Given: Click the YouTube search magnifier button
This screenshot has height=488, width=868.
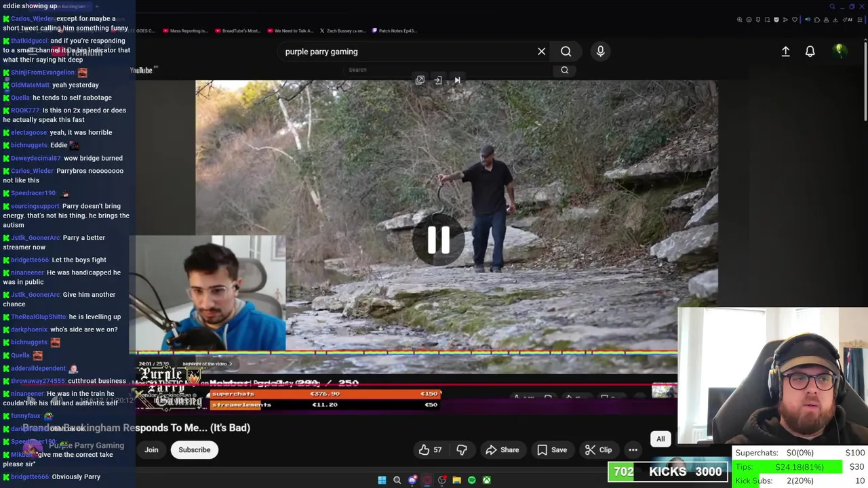Looking at the screenshot, I should point(566,52).
